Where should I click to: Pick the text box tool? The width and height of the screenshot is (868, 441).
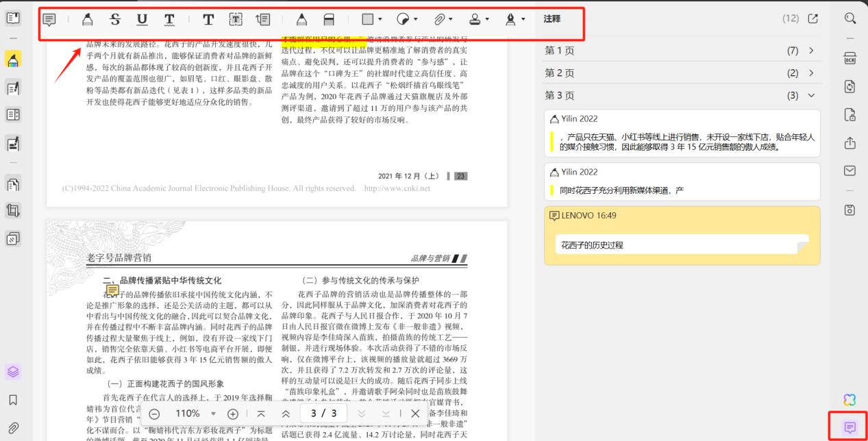point(235,21)
